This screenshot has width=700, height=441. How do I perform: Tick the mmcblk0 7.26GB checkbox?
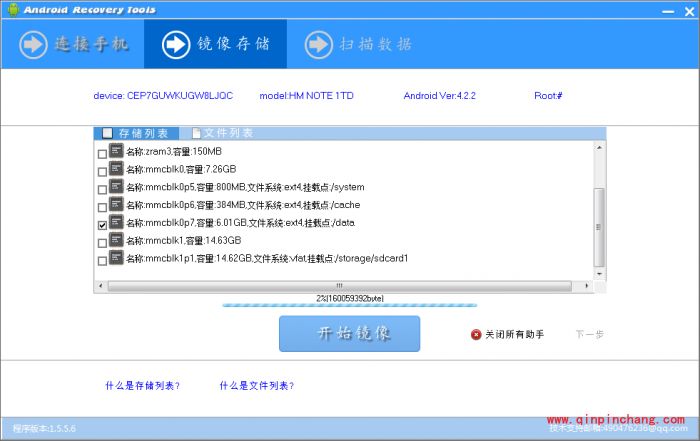(x=103, y=171)
